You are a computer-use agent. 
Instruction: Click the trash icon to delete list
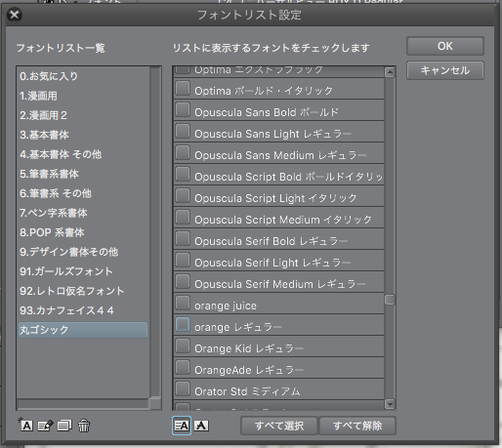(84, 426)
